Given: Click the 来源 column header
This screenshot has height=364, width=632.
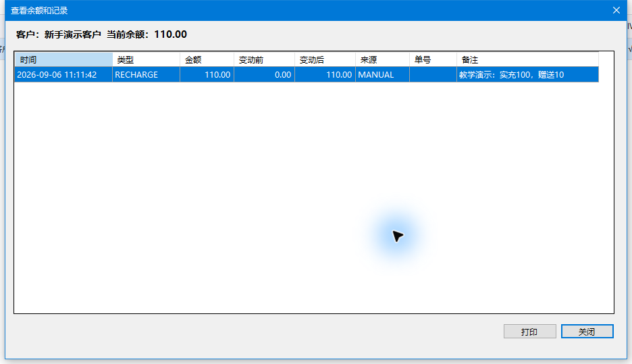Looking at the screenshot, I should pos(382,59).
